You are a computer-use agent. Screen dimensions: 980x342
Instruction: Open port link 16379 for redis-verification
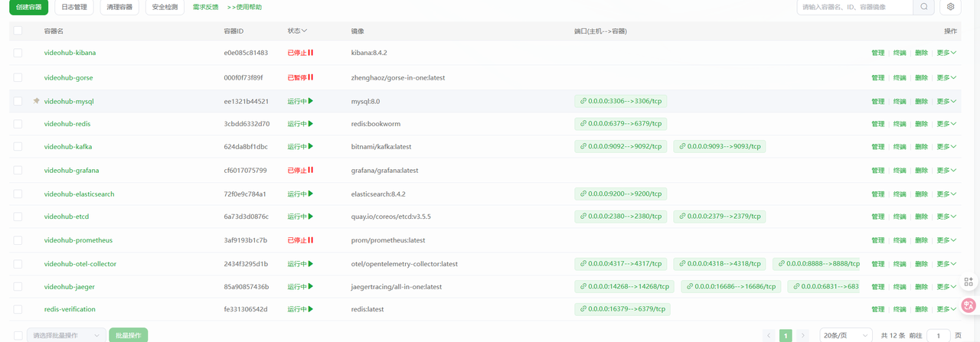click(x=622, y=309)
